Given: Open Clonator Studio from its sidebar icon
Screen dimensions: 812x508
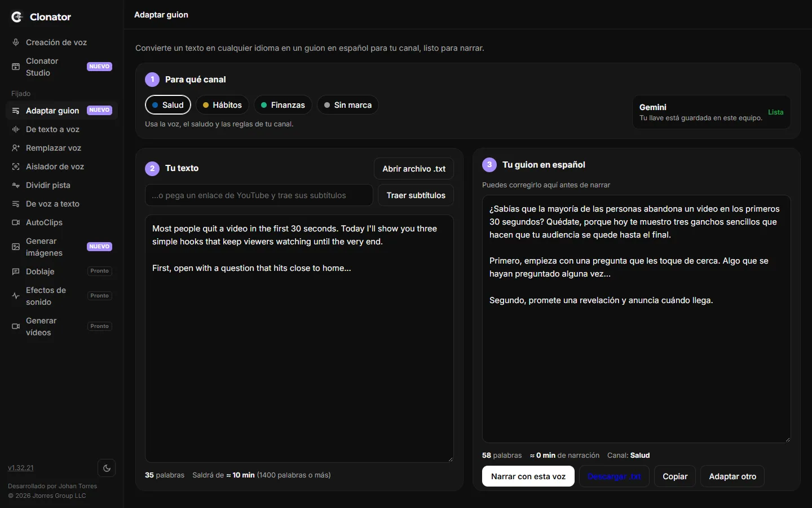Looking at the screenshot, I should pyautogui.click(x=16, y=67).
